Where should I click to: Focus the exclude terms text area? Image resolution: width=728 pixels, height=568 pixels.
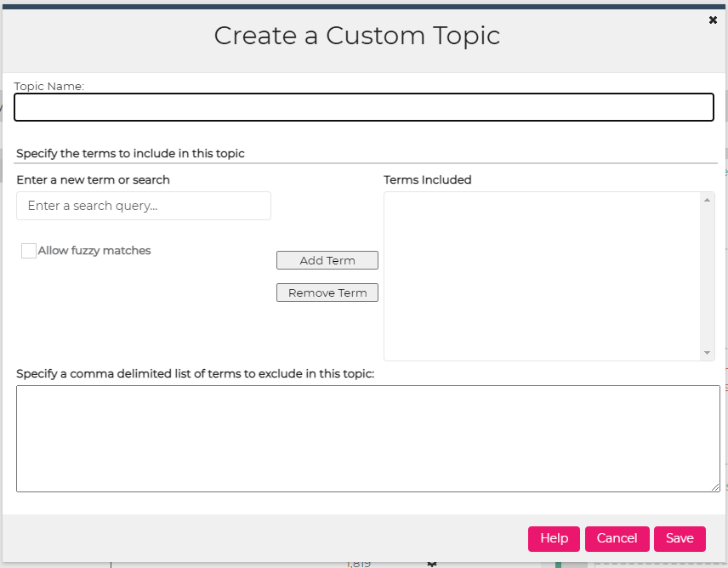[x=368, y=439]
